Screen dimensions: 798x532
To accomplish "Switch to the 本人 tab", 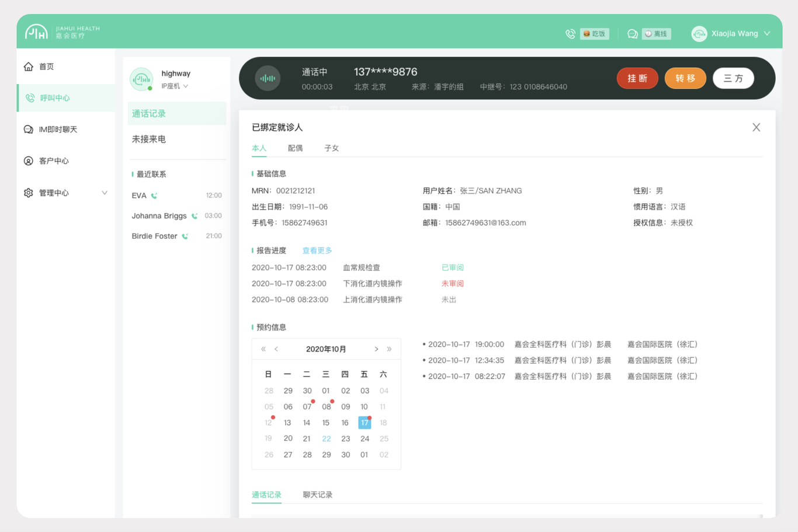I will pos(259,148).
